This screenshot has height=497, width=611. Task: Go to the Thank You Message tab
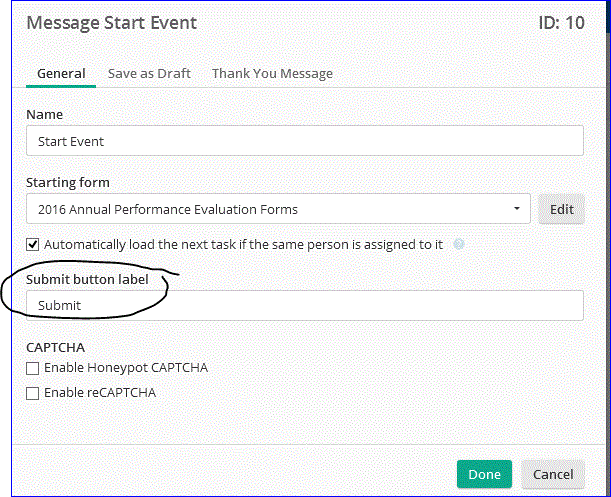[272, 73]
